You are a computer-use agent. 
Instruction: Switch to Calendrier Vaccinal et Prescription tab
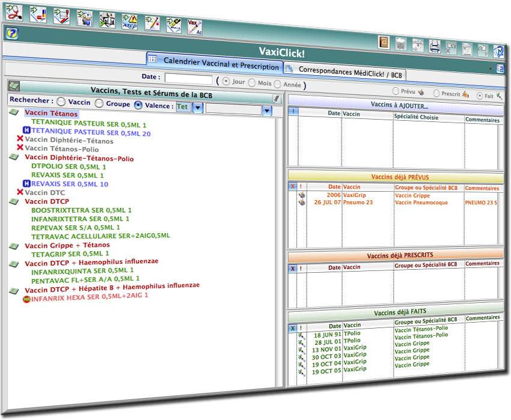[215, 63]
